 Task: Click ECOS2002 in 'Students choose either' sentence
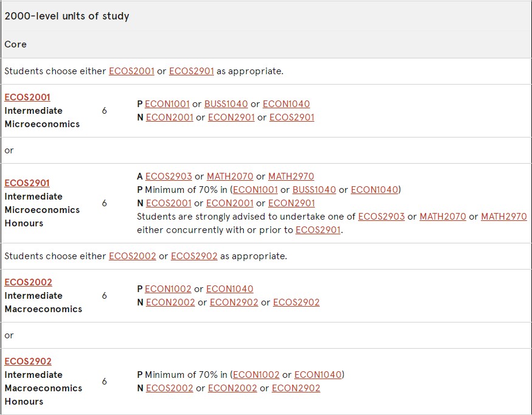point(133,256)
